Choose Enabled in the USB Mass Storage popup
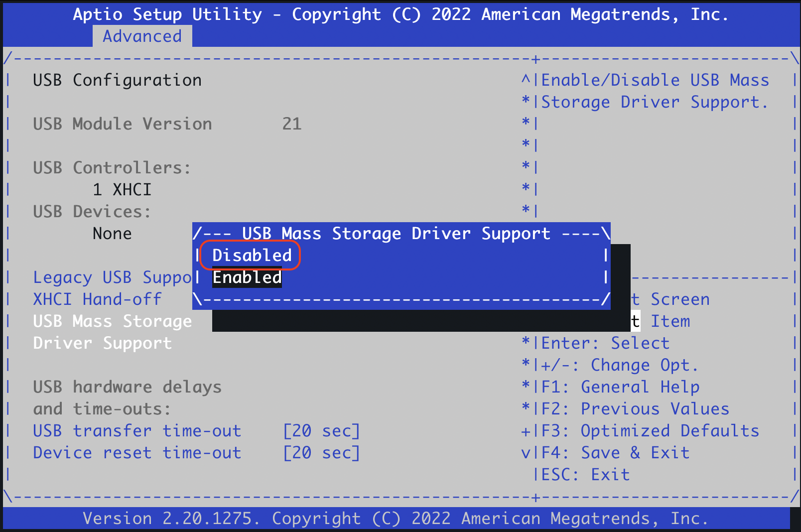801x532 pixels. tap(247, 277)
